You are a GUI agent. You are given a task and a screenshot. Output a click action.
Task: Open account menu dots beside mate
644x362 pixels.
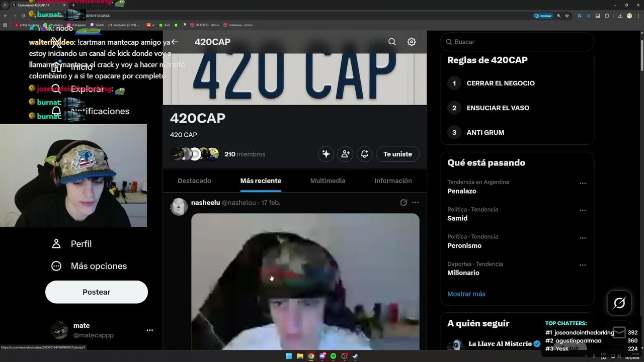point(149,330)
